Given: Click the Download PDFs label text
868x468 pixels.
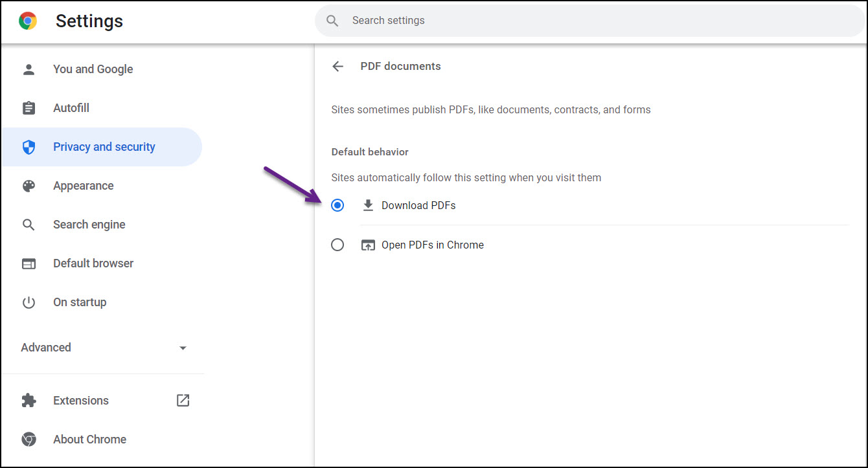Looking at the screenshot, I should click(x=418, y=205).
